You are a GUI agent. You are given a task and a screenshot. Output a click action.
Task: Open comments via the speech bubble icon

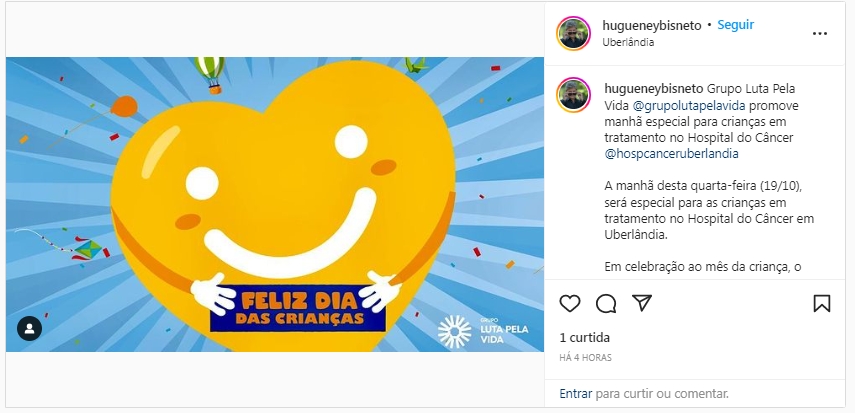click(x=606, y=303)
